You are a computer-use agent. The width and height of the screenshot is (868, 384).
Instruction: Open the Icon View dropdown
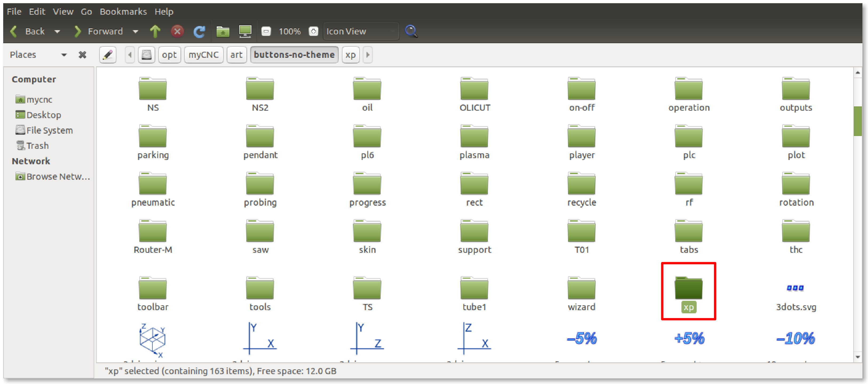tap(361, 31)
